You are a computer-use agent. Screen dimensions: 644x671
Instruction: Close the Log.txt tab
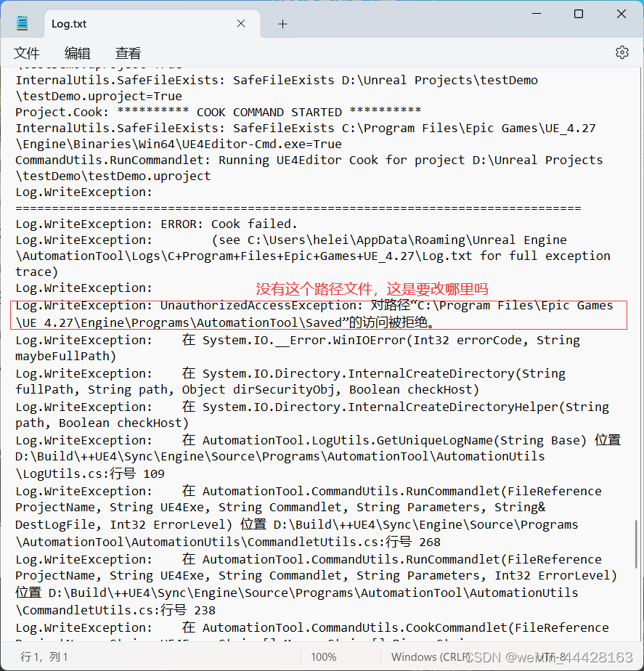click(241, 23)
